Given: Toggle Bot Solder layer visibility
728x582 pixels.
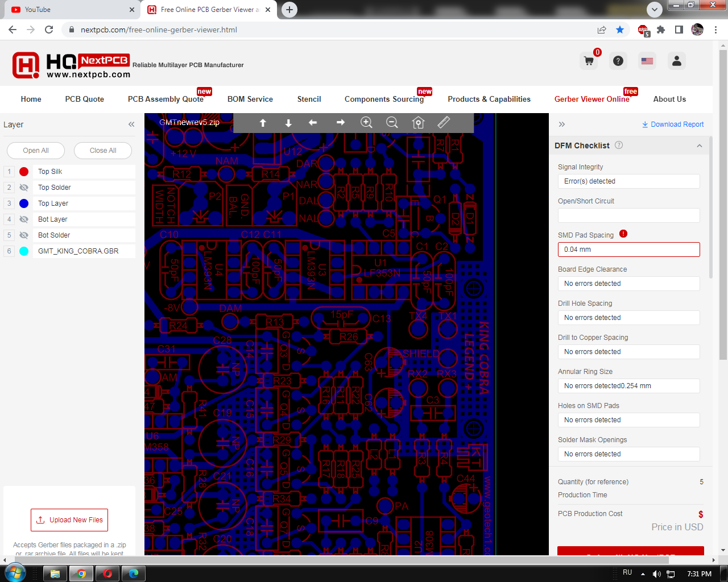Looking at the screenshot, I should click(24, 235).
